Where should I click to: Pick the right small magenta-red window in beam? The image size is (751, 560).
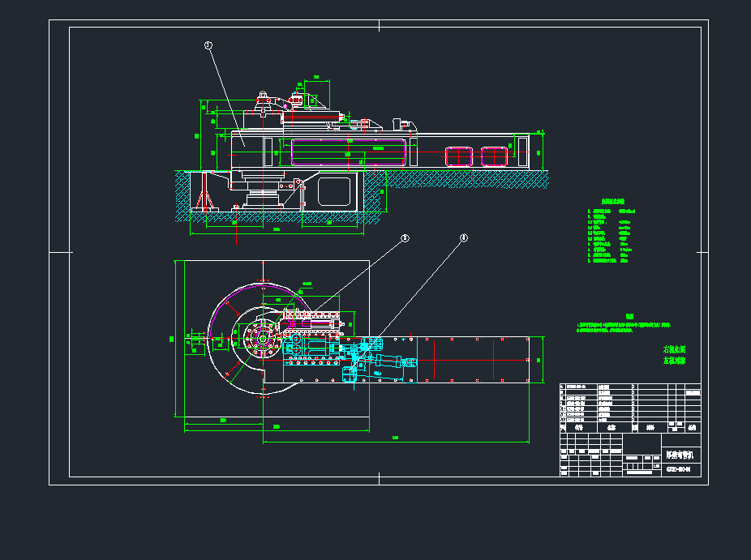point(494,156)
